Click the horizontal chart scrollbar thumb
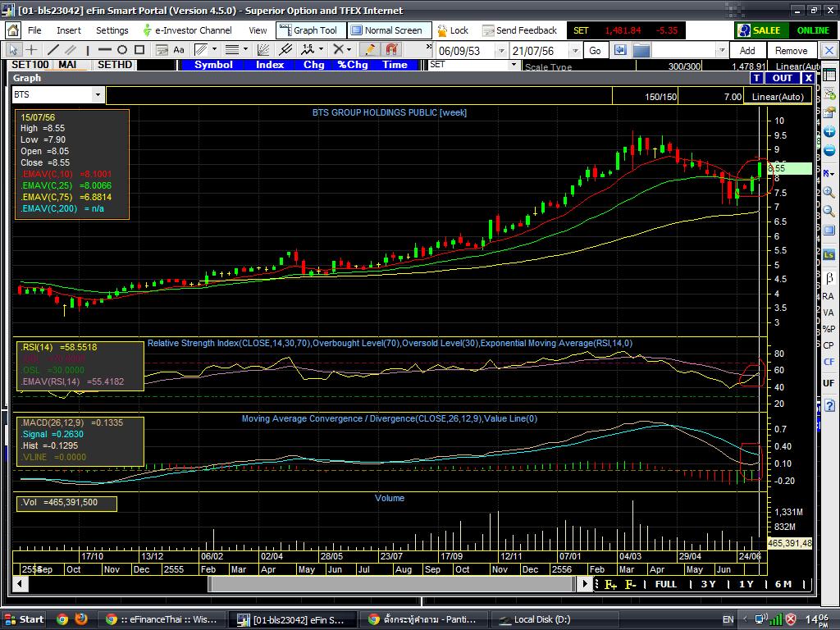The image size is (840, 630). point(391,583)
